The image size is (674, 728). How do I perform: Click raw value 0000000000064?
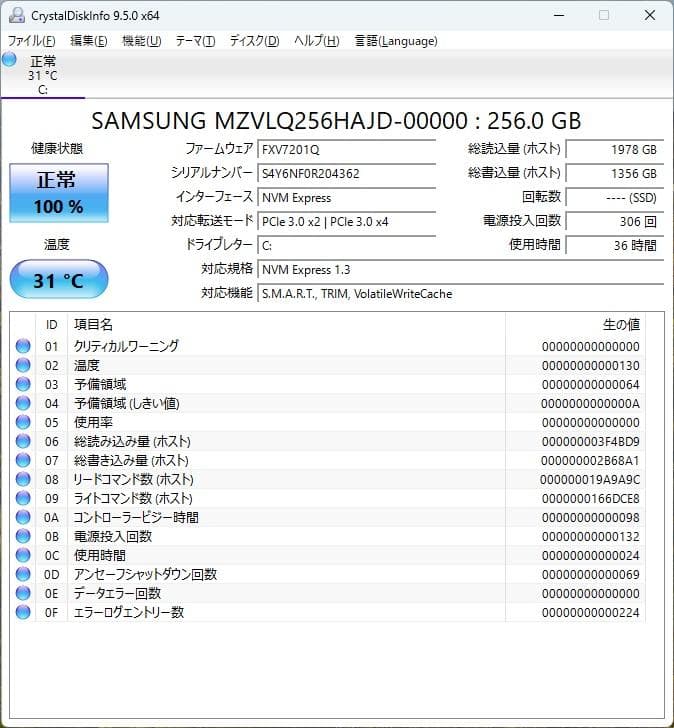[x=590, y=385]
